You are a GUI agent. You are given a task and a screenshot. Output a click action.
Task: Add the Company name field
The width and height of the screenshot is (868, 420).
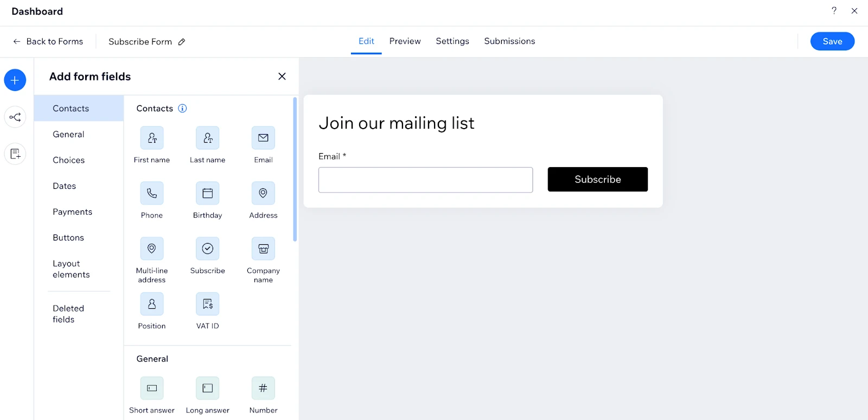point(263,249)
